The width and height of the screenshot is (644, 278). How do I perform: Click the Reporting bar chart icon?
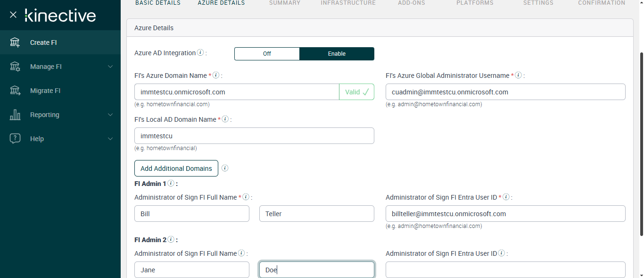[x=15, y=115]
